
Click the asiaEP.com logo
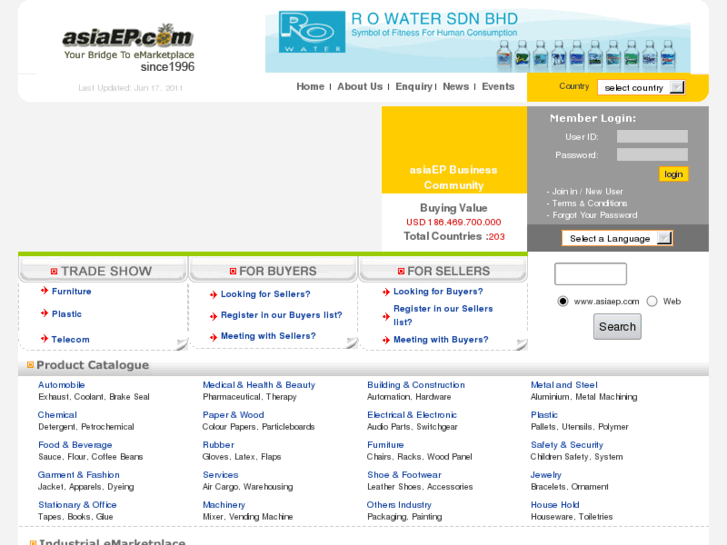tap(128, 48)
